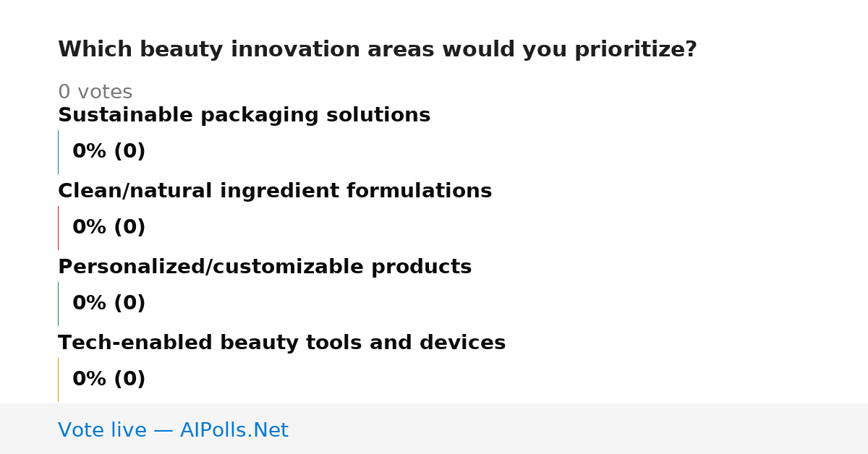Viewport: 868px width, 454px height.
Task: Click the blue bar for Sustainable packaging
Action: pyautogui.click(x=58, y=152)
